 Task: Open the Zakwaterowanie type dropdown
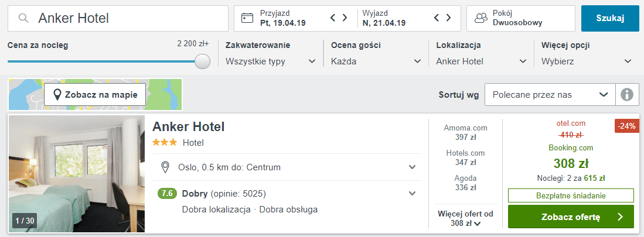tap(270, 61)
